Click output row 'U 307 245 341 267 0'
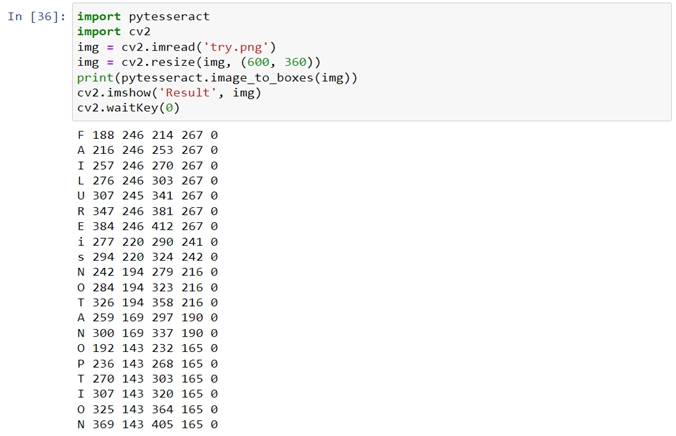Viewport: 676px width, 436px height. (148, 196)
